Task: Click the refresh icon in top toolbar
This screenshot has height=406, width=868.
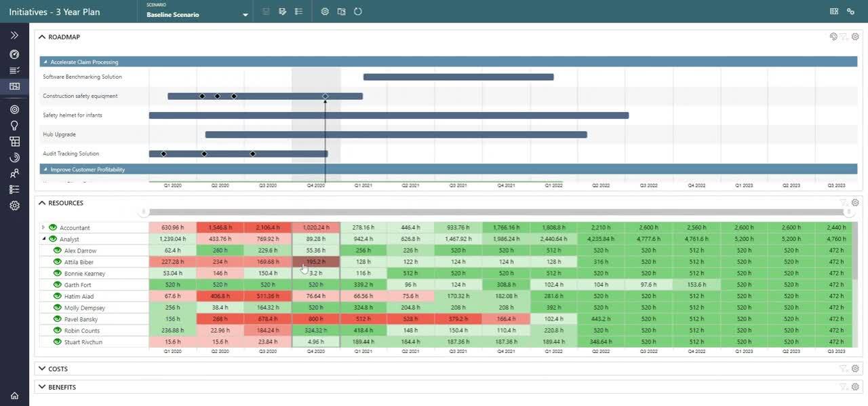Action: coord(358,12)
